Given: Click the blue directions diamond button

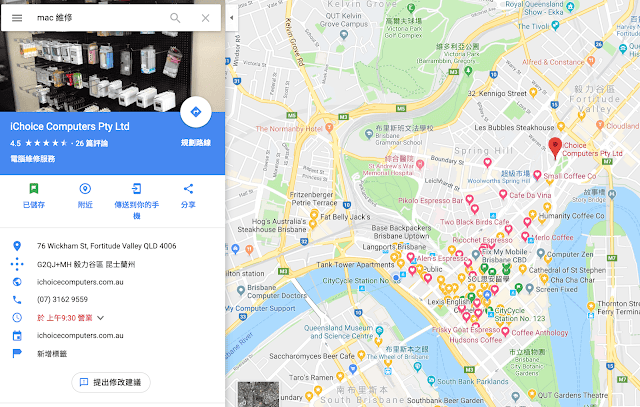Looking at the screenshot, I should point(196,112).
